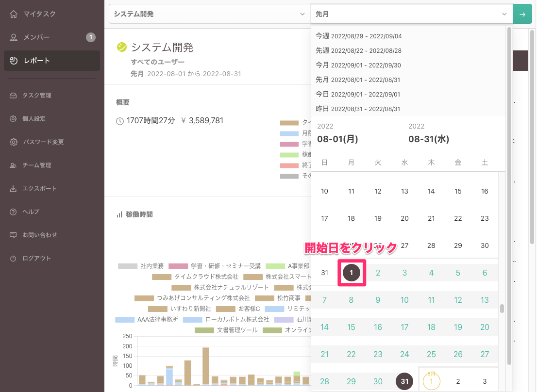This screenshot has height=392, width=537.
Task: Switch to the チーム管理 sidebar item
Action: click(x=14, y=165)
